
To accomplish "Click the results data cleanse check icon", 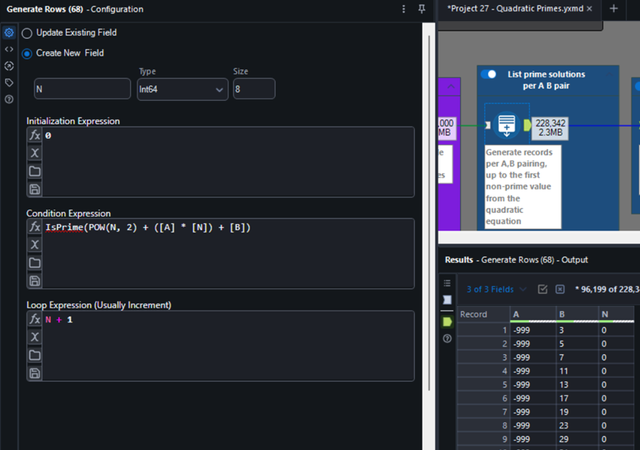I will (x=542, y=289).
